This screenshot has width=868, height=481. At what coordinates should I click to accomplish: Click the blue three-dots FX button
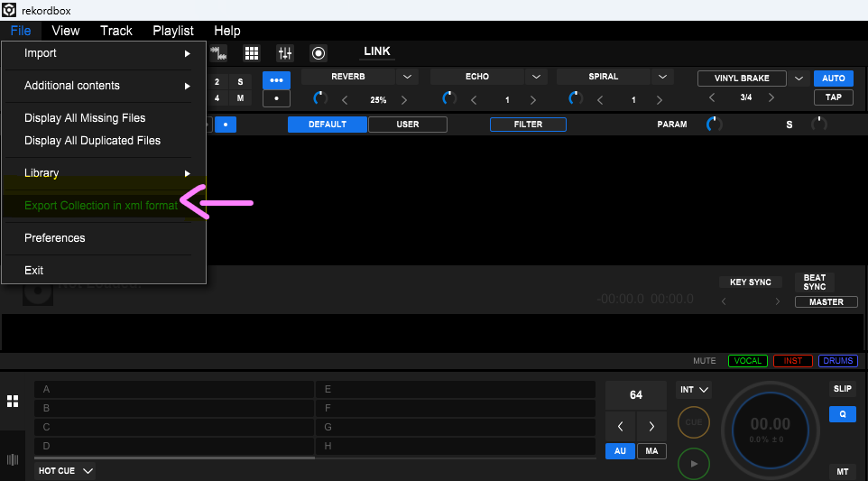(x=276, y=80)
